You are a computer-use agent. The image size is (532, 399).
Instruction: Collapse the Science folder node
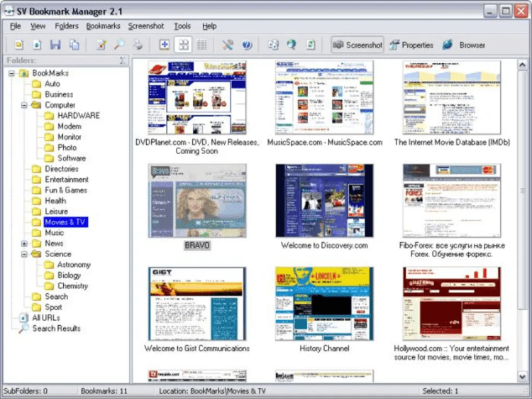point(24,254)
